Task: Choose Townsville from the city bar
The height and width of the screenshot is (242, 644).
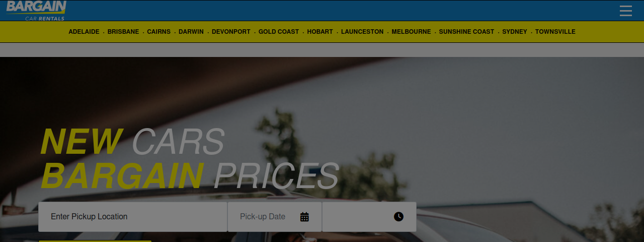Action: pyautogui.click(x=555, y=32)
